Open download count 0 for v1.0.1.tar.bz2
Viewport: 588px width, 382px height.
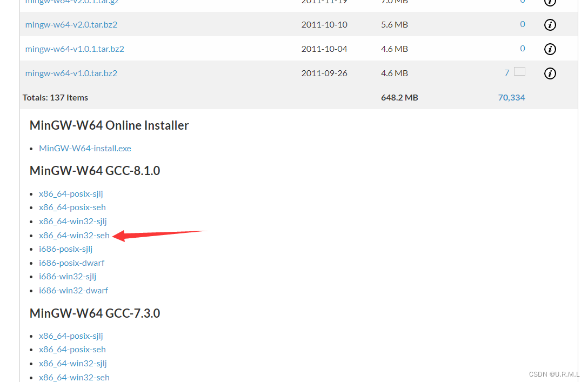[x=523, y=49]
